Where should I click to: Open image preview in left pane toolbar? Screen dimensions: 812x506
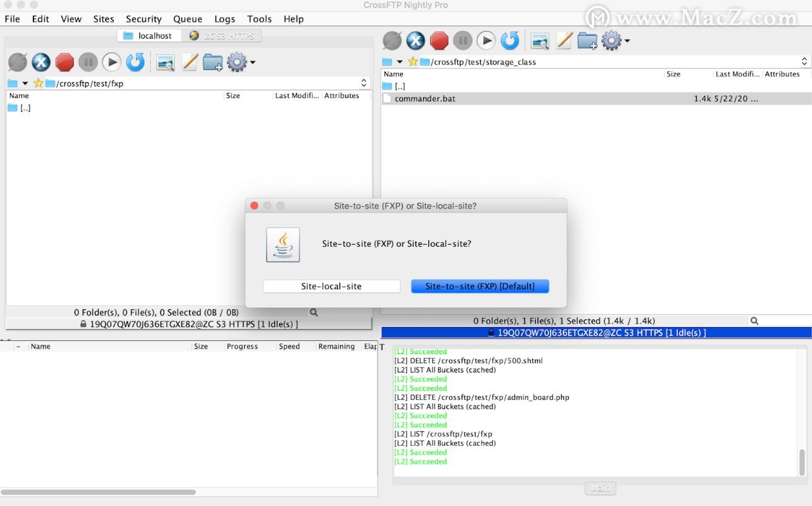pyautogui.click(x=165, y=63)
